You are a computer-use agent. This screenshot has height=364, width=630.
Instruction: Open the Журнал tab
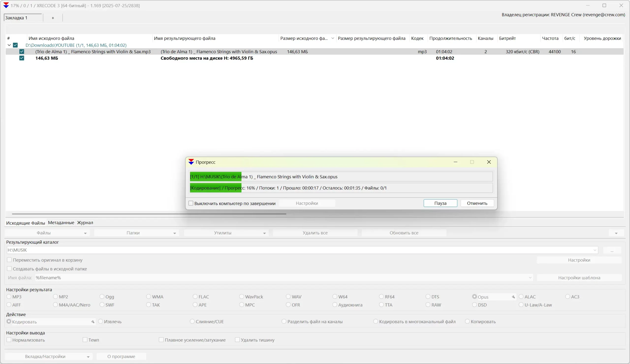point(85,223)
